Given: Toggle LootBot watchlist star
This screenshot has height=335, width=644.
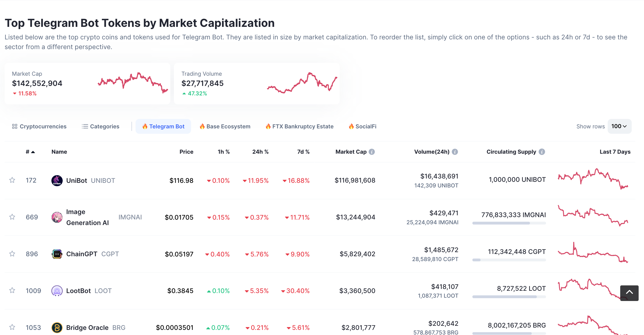Looking at the screenshot, I should (12, 291).
